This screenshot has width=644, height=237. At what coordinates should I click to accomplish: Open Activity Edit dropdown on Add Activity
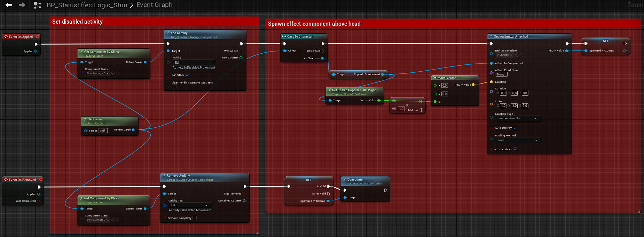(x=194, y=63)
